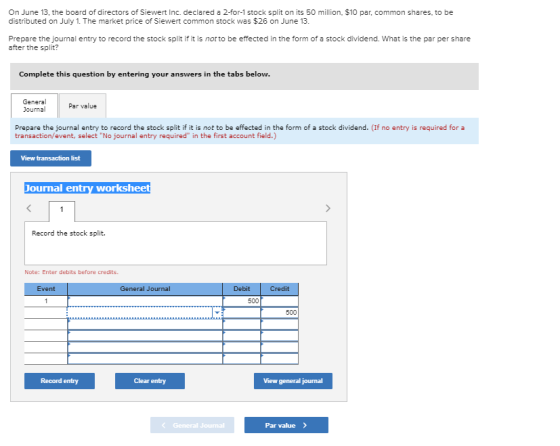Image resolution: width=560 pixels, height=446 pixels.
Task: Open the account dropdown arrow in second row
Action: 217,313
